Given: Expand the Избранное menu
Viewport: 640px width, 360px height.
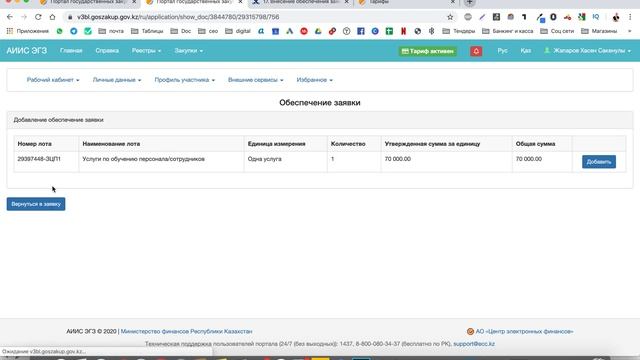Looking at the screenshot, I should [x=314, y=80].
